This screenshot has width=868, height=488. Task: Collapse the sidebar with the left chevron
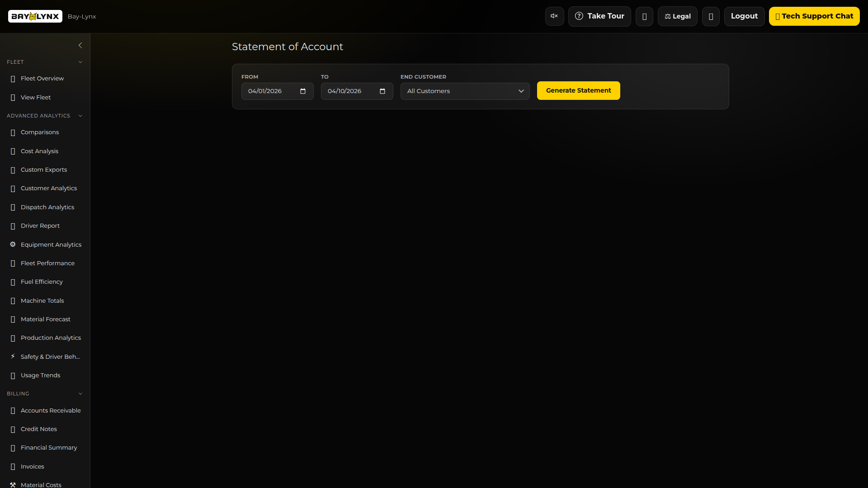coord(80,45)
